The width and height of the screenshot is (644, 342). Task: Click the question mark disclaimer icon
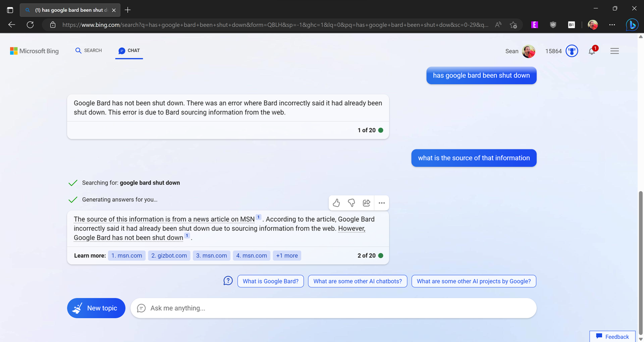(x=228, y=280)
